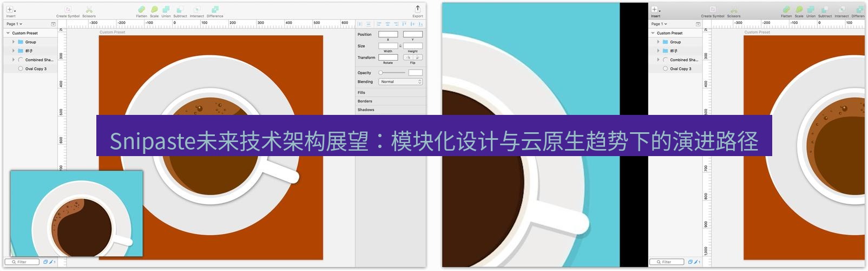Click Filter search field in right window
The width and height of the screenshot is (868, 271).
pyautogui.click(x=667, y=262)
